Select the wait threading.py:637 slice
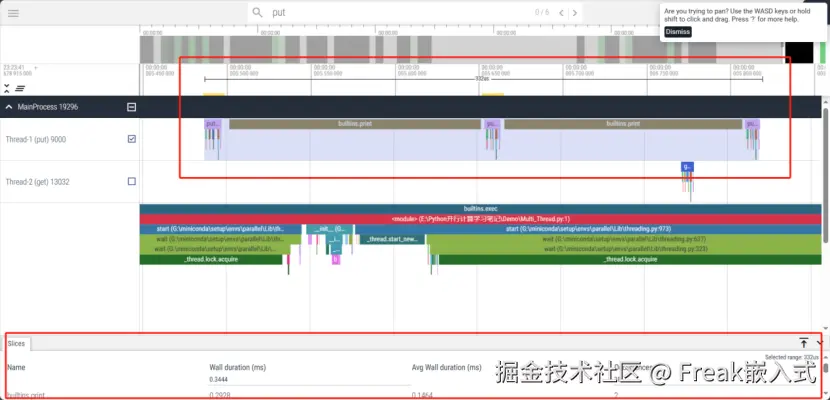831x400 pixels. (624, 239)
